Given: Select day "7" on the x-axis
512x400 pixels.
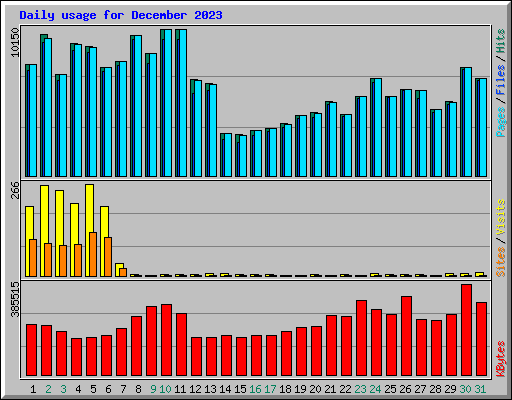Looking at the screenshot, I should (x=123, y=389).
